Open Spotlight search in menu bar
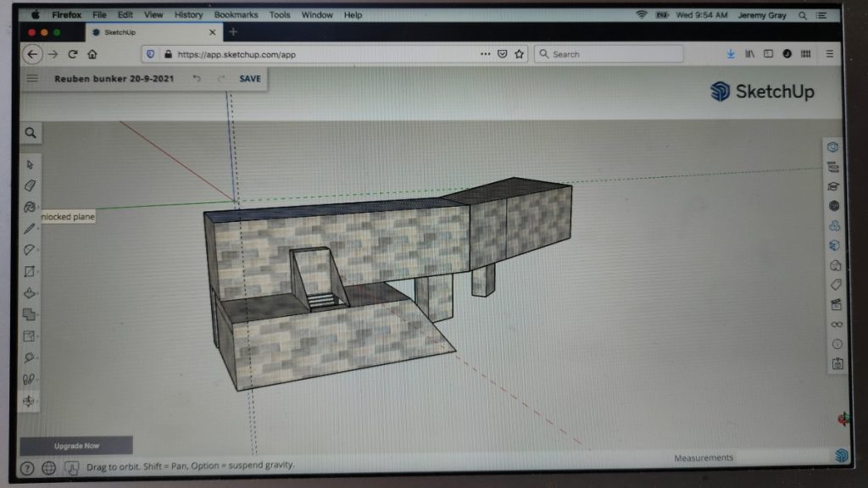The image size is (868, 488). pyautogui.click(x=802, y=15)
